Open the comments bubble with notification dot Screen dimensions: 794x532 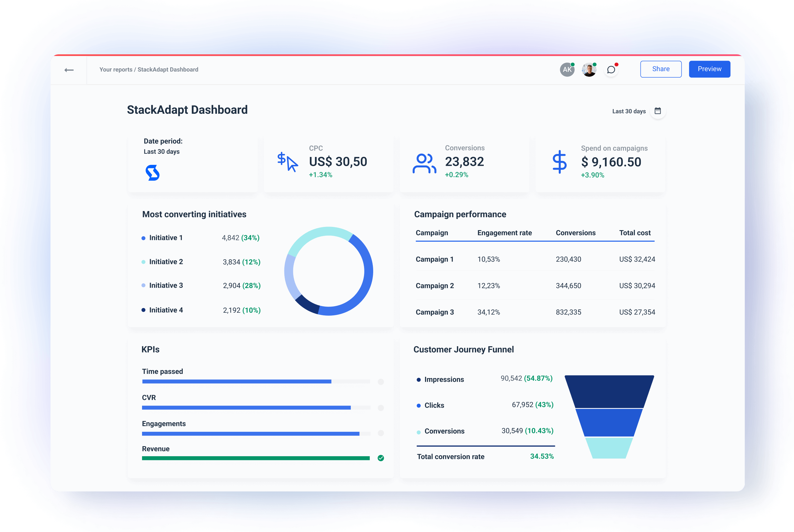611,70
